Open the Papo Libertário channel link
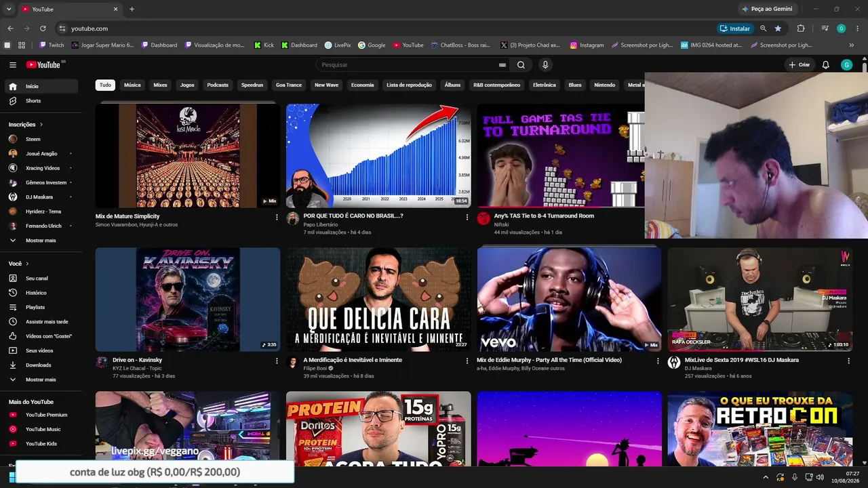This screenshot has height=488, width=868. click(x=321, y=224)
